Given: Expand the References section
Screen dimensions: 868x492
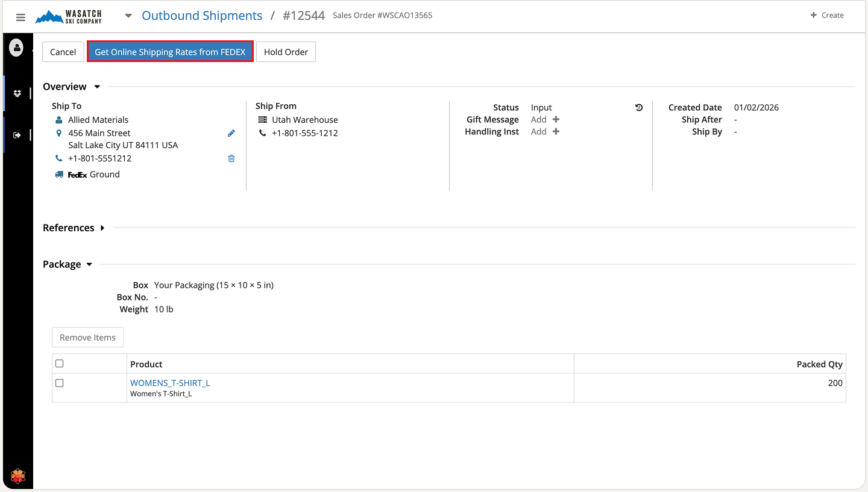Looking at the screenshot, I should [102, 228].
